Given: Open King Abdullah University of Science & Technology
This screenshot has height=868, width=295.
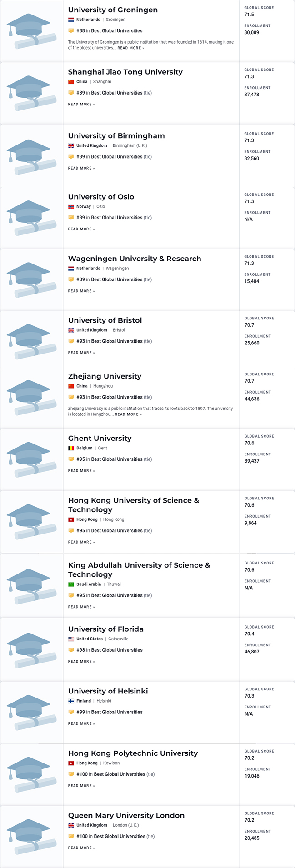Looking at the screenshot, I should pyautogui.click(x=139, y=569).
